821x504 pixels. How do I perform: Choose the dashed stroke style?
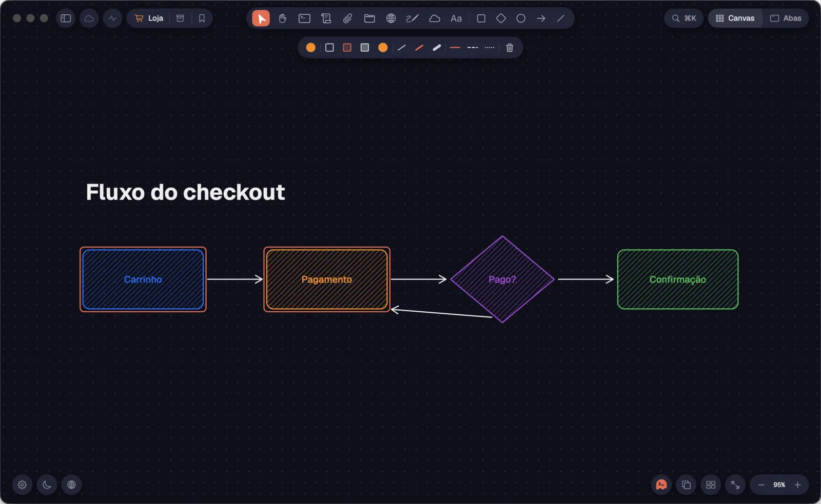[x=473, y=48]
